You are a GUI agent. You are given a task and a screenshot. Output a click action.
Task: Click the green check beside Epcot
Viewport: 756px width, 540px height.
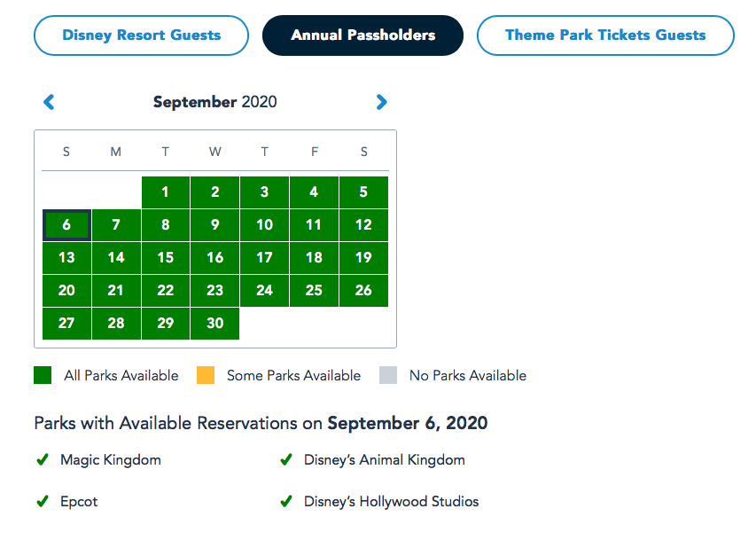[x=42, y=502]
